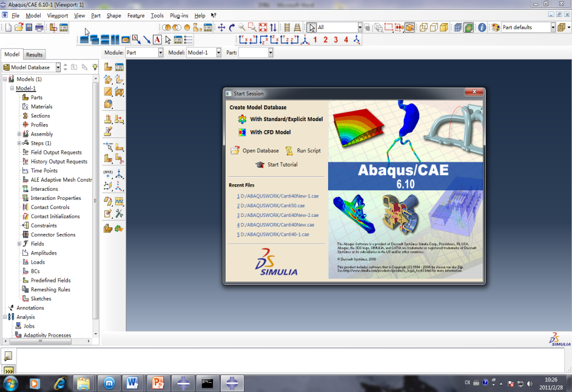Viewport: 572px width, 392px height.
Task: Click With CFD Model option
Action: (264, 132)
